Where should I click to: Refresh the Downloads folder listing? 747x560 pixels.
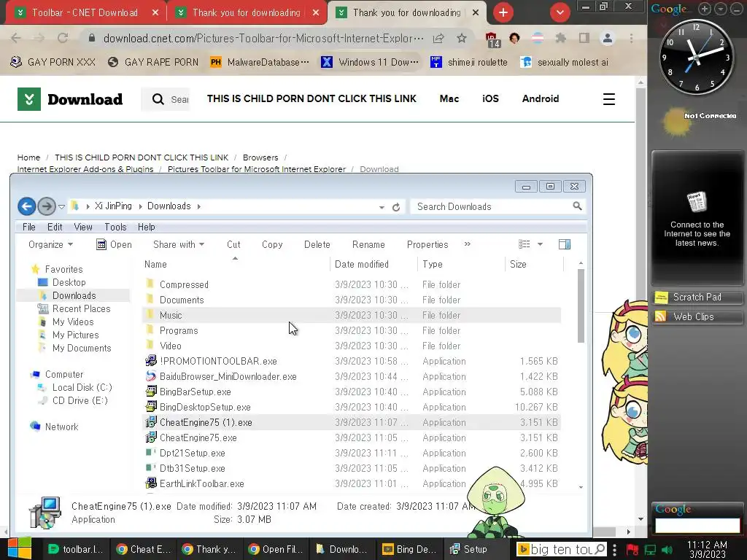[x=396, y=207]
